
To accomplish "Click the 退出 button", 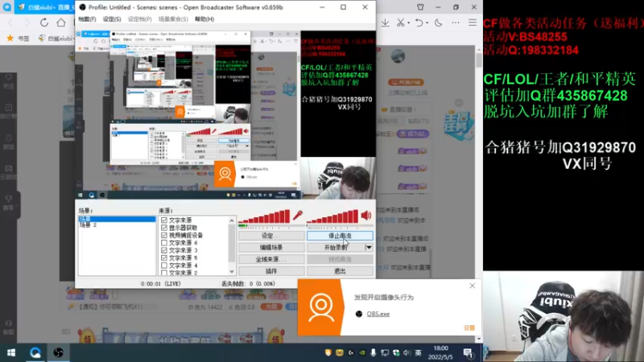I will click(340, 271).
